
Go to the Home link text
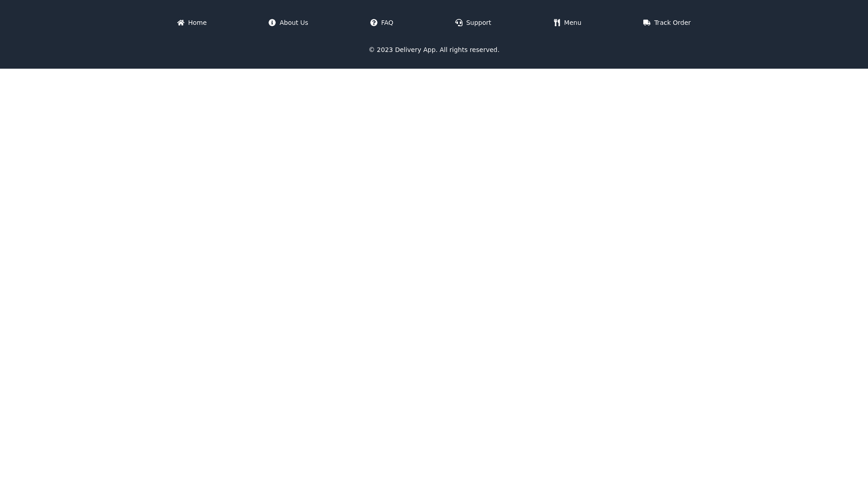point(198,23)
